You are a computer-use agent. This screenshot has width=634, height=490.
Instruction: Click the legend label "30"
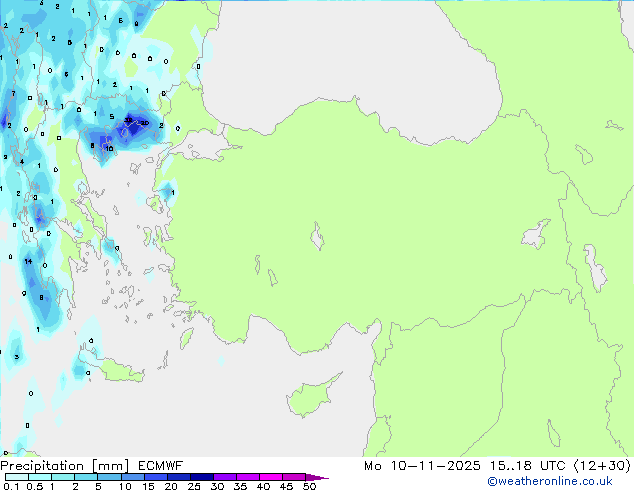[x=217, y=486]
